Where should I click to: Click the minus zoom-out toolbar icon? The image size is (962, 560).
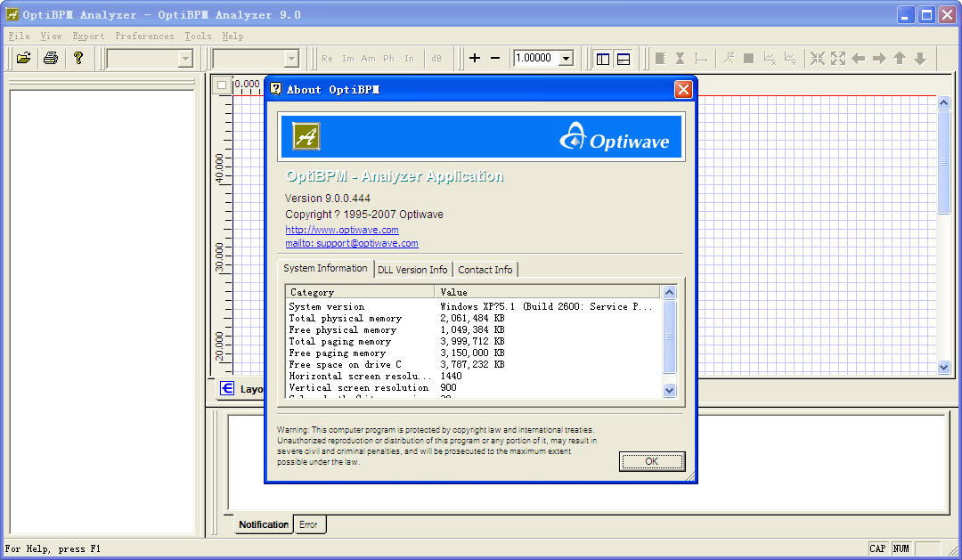pyautogui.click(x=495, y=58)
